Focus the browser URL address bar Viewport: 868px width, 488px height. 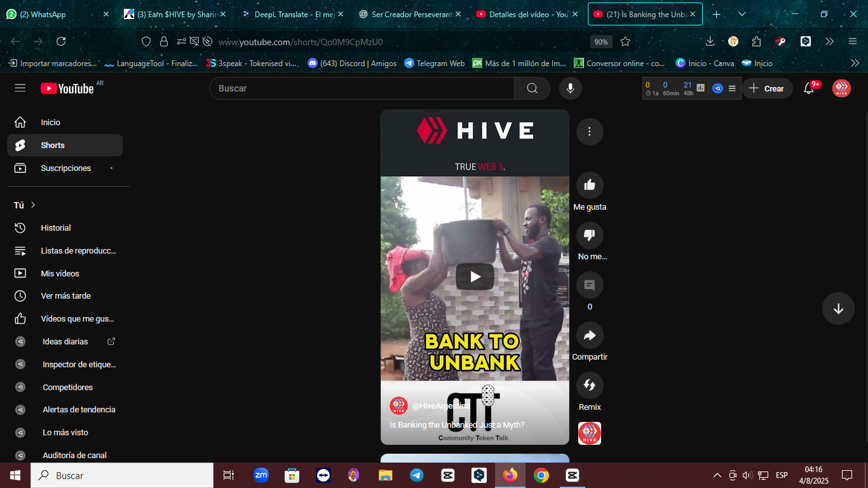click(x=400, y=42)
